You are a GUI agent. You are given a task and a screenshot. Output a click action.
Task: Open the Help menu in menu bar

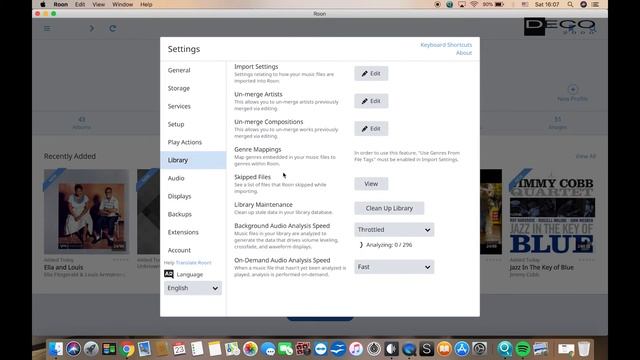[146, 4]
